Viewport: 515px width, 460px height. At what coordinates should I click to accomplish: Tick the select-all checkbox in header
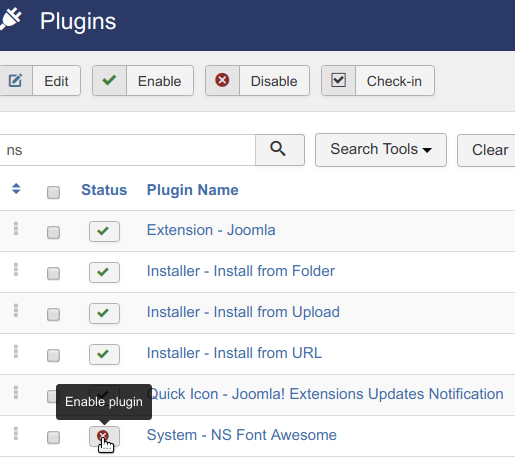[x=53, y=192]
